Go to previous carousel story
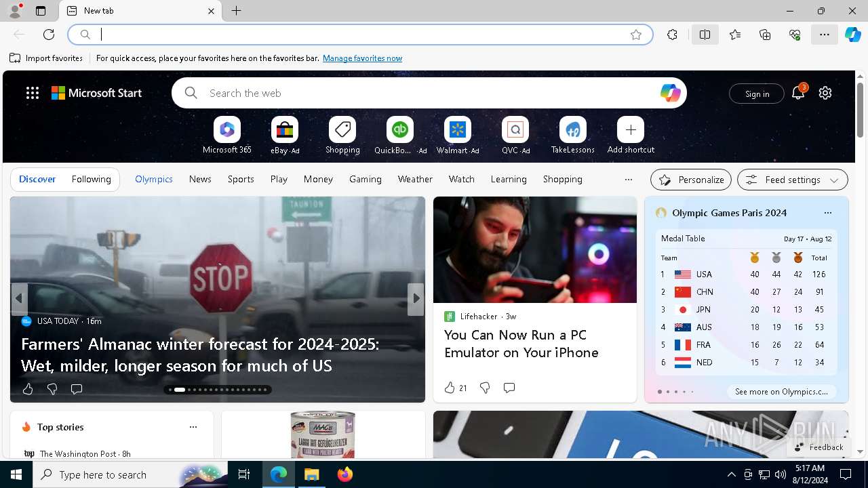 (x=19, y=298)
